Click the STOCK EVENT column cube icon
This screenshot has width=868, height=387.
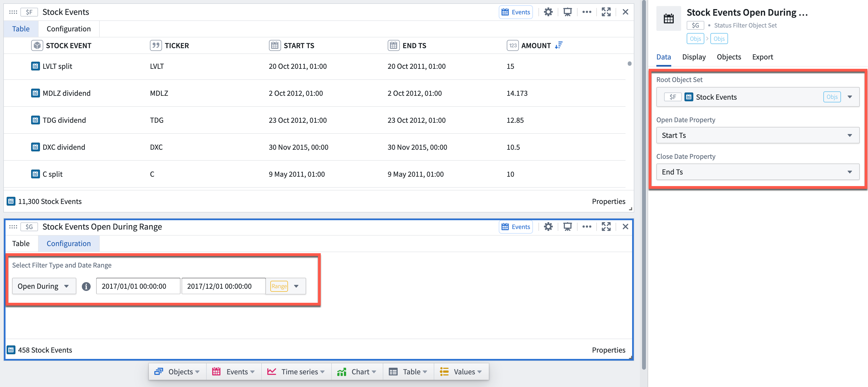[37, 45]
